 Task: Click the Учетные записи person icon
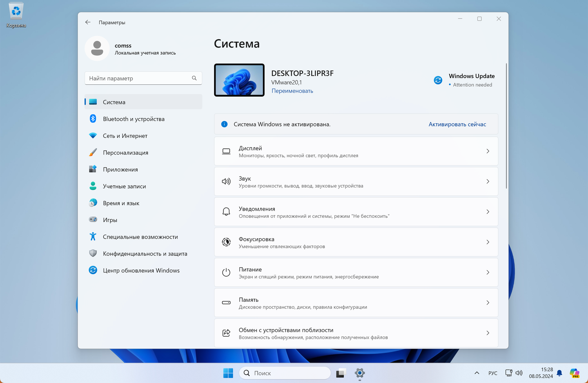(93, 186)
